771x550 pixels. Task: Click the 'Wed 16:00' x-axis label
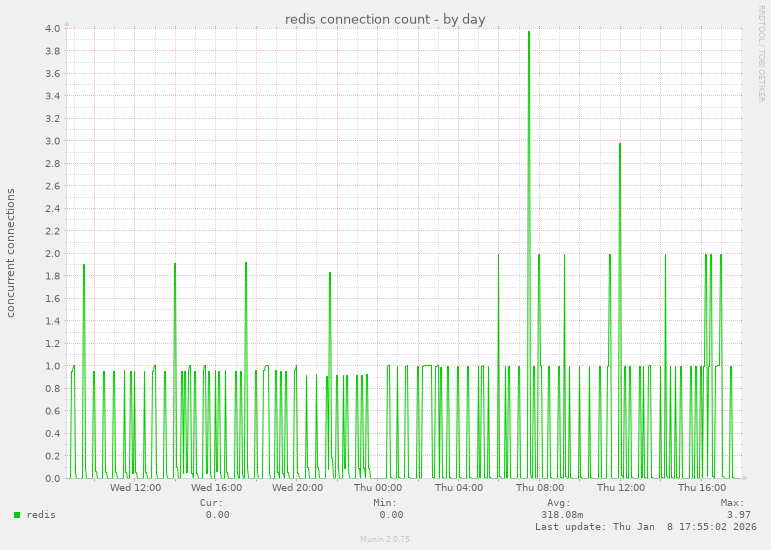216,488
